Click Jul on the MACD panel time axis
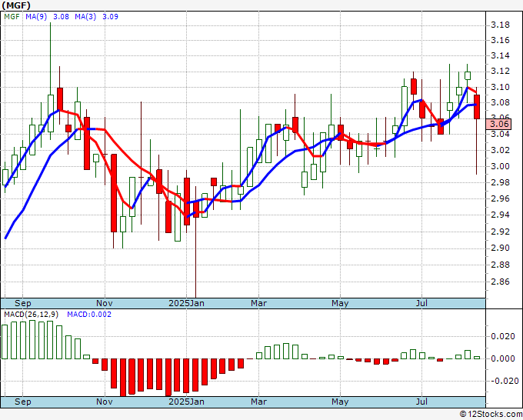This screenshot has width=523, height=420. click(421, 402)
